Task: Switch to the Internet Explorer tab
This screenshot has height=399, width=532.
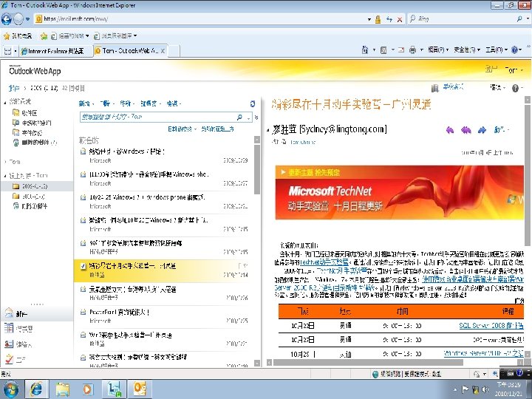Action: point(55,51)
